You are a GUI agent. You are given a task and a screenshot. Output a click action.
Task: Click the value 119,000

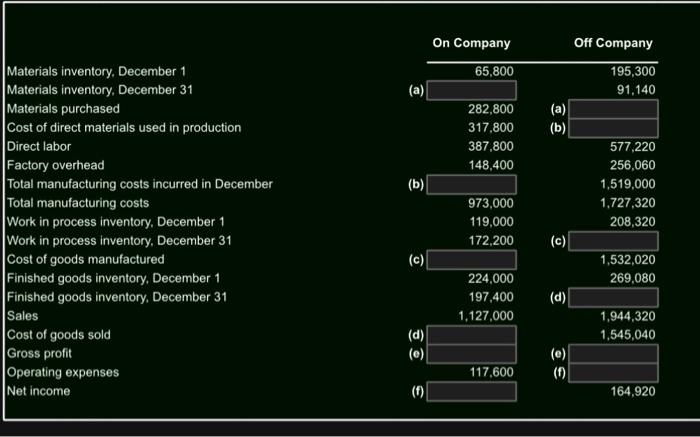click(491, 222)
